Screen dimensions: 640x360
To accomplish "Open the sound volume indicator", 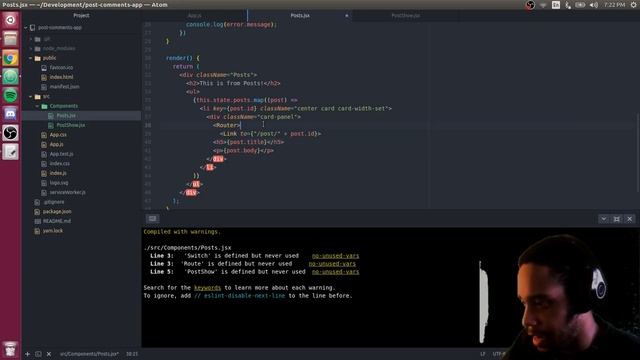I will tap(594, 5).
